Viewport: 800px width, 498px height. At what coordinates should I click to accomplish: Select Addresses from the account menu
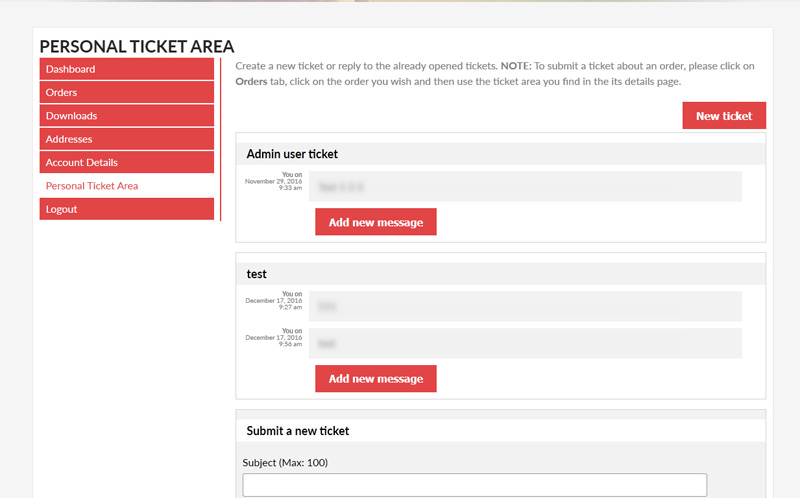[126, 139]
